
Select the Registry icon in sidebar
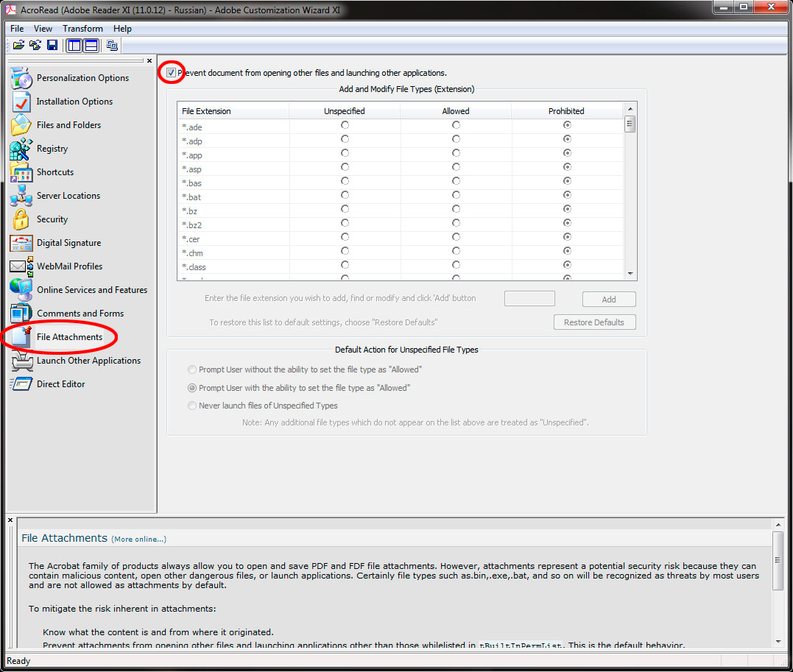pos(21,149)
